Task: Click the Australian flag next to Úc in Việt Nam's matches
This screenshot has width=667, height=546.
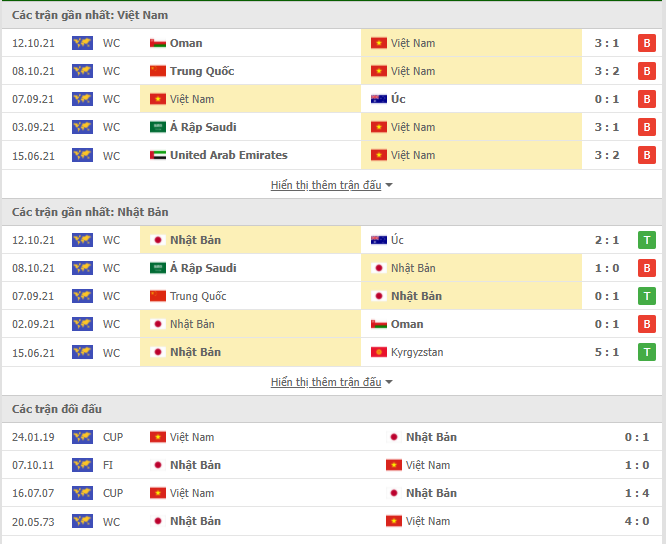Action: point(379,99)
